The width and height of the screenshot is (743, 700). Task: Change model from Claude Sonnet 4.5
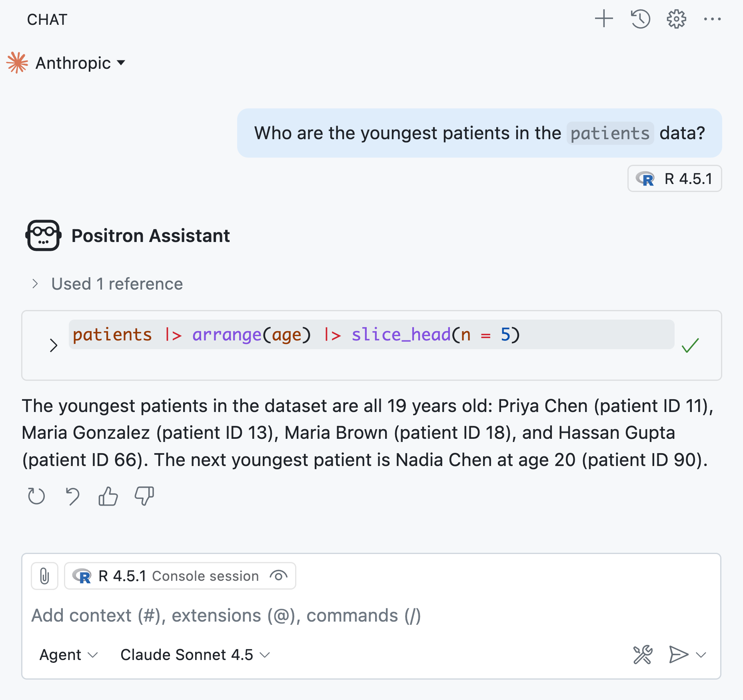point(195,655)
